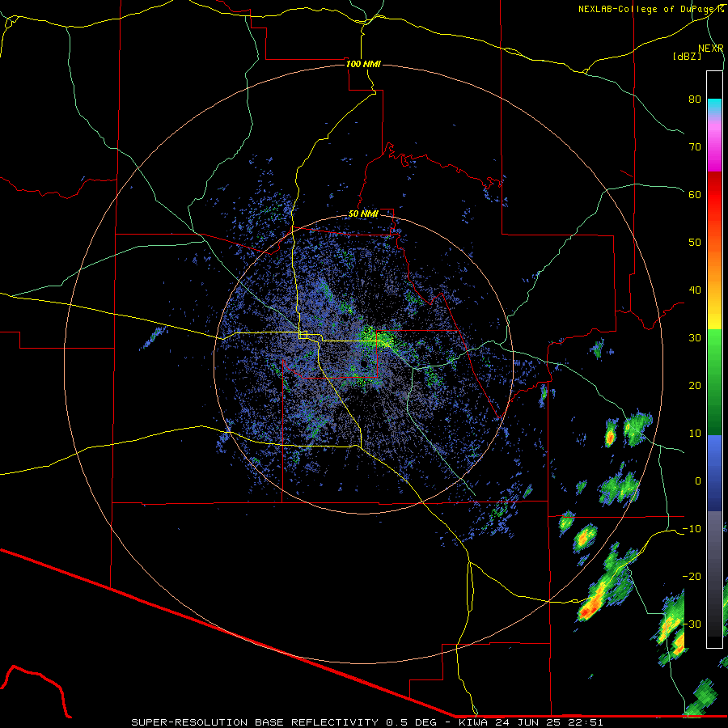Select the 40 value on the dBZ scale
Screen dimensions: 728x728
pos(695,290)
